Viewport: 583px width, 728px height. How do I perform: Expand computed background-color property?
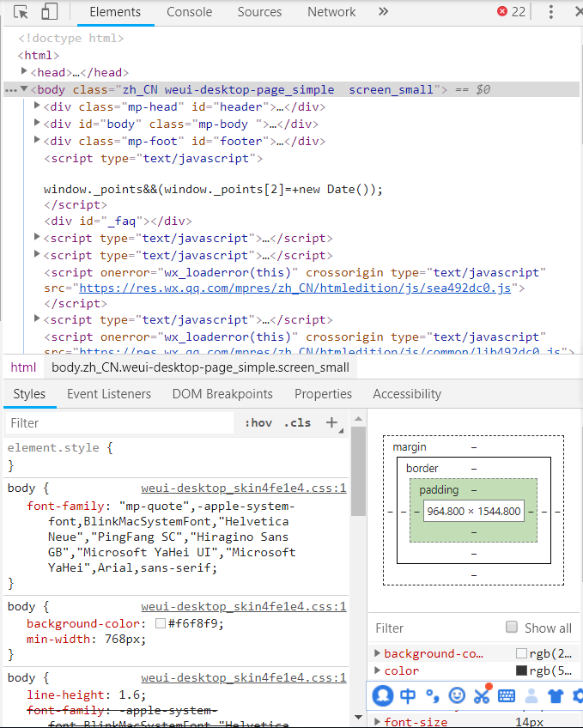[378, 653]
